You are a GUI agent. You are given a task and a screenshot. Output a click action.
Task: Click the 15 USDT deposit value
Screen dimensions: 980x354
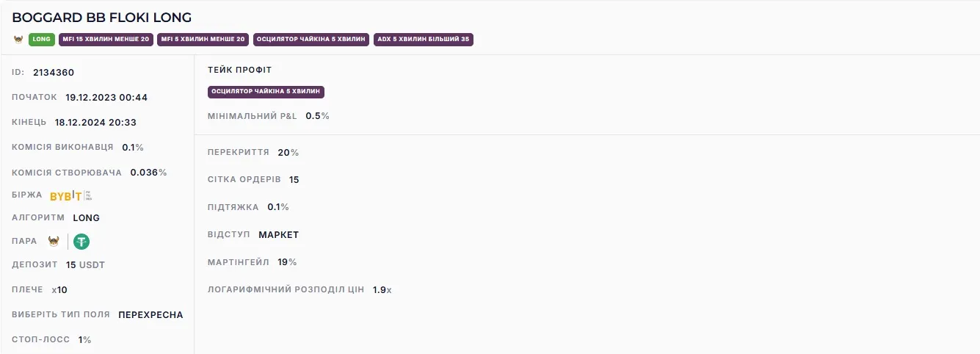(85, 265)
